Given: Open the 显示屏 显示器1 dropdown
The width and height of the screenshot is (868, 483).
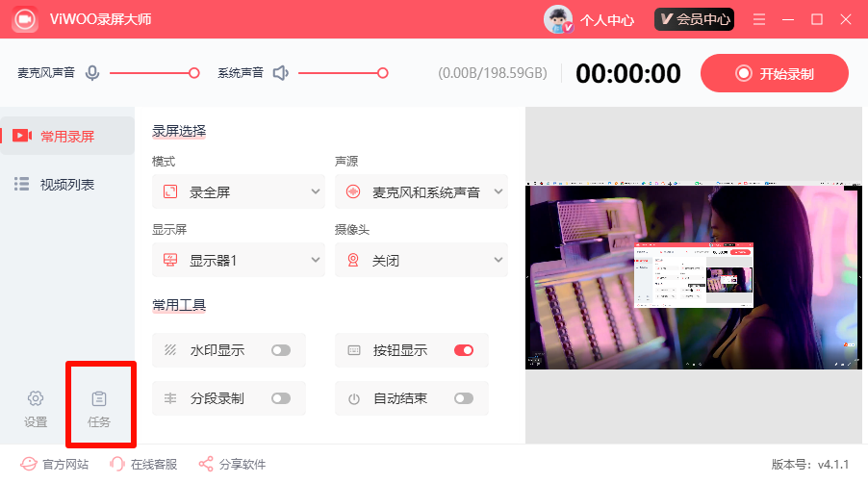Looking at the screenshot, I should tap(239, 260).
